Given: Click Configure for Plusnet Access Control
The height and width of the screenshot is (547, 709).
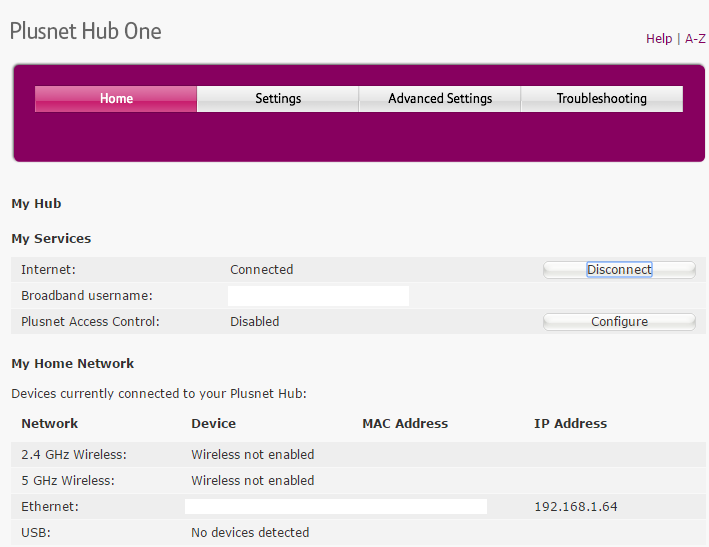Looking at the screenshot, I should pos(619,322).
